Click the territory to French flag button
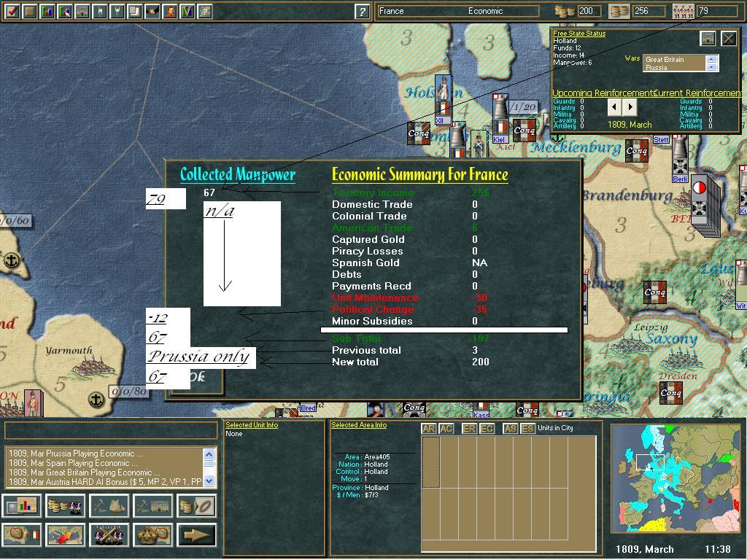The height and width of the screenshot is (560, 747). click(x=21, y=534)
